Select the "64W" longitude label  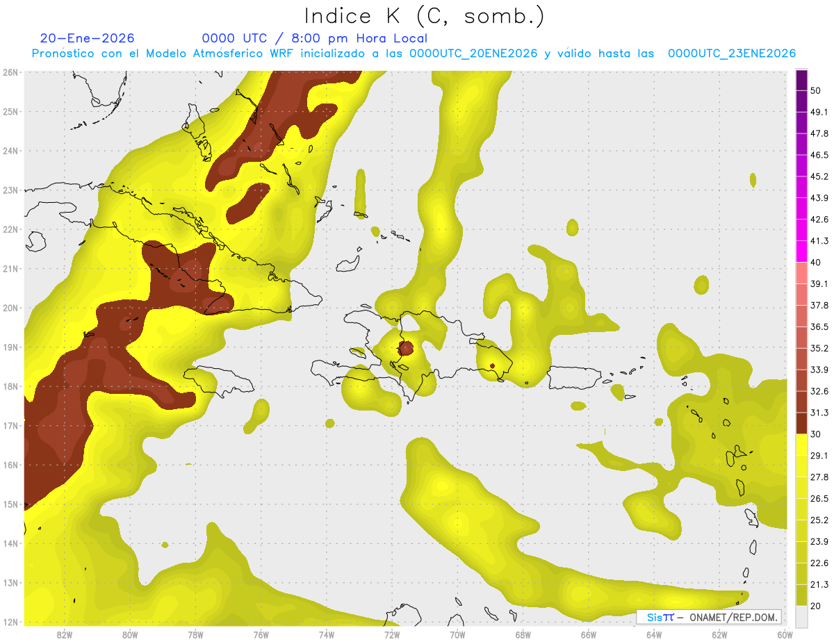tap(654, 635)
